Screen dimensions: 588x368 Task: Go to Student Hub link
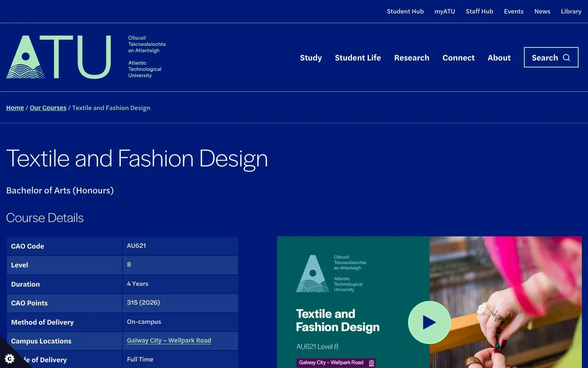pos(405,11)
